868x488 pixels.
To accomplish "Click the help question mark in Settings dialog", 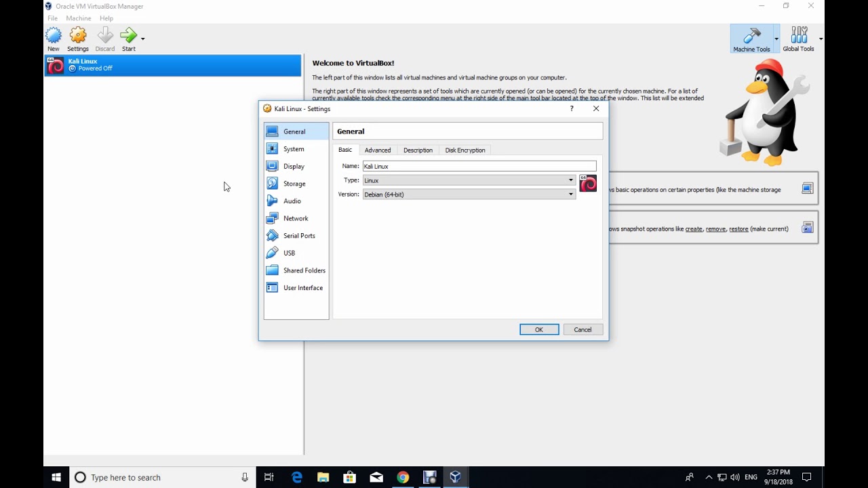I will (x=572, y=108).
